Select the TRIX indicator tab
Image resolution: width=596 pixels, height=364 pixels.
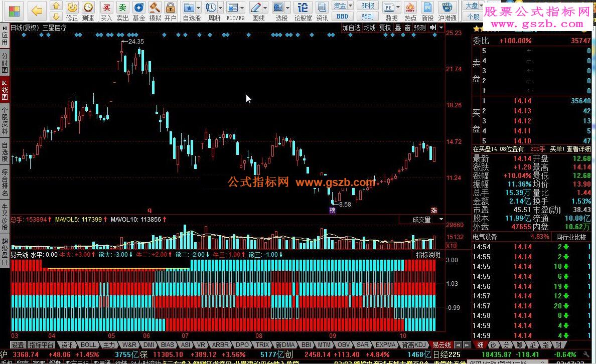[x=262, y=345]
